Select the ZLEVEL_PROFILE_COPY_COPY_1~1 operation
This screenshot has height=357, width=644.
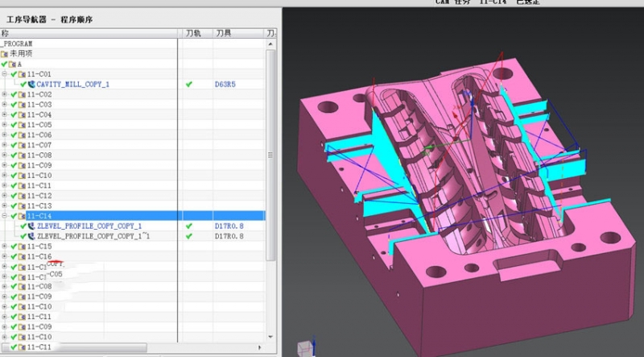pos(93,236)
